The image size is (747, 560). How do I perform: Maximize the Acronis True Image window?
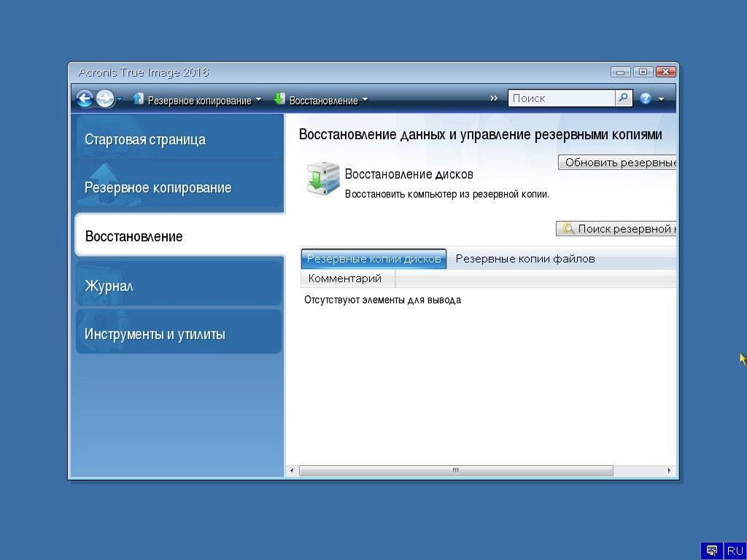643,72
